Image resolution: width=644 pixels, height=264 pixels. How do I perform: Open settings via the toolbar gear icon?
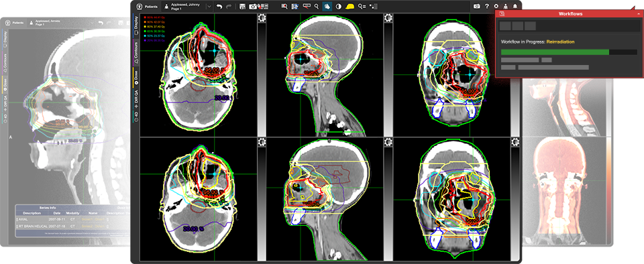[x=496, y=7]
